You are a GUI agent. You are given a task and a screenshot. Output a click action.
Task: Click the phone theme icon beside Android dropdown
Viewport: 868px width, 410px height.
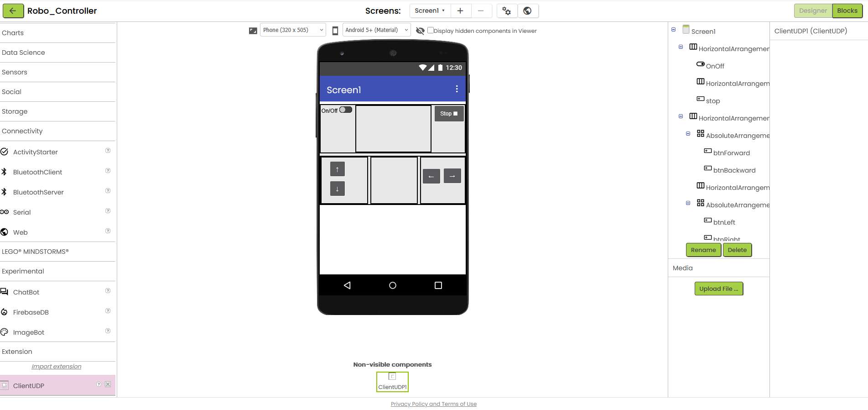tap(335, 31)
